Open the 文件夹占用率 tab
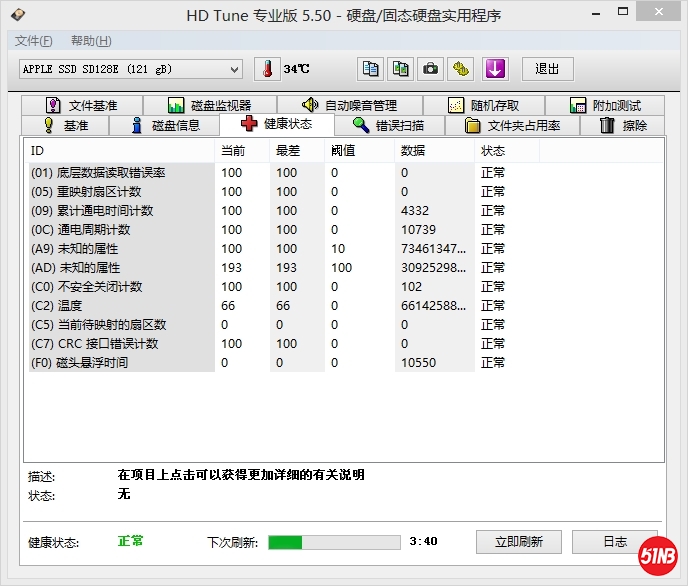 tap(512, 125)
